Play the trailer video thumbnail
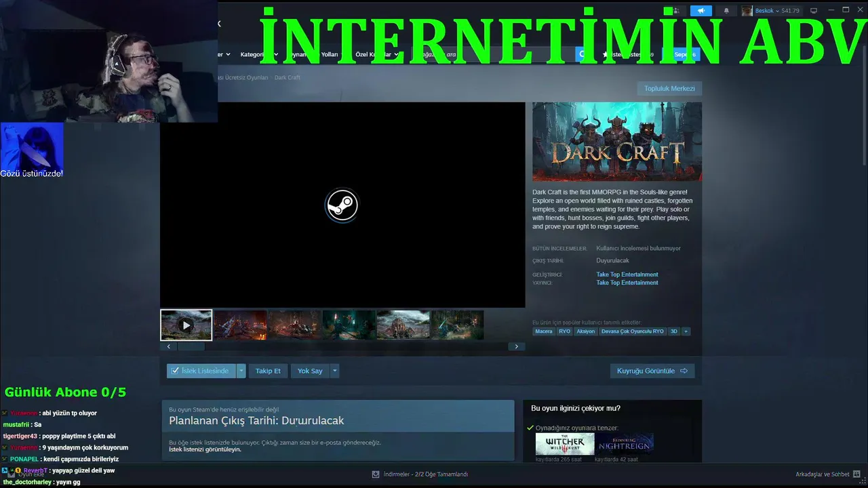This screenshot has height=488, width=868. (186, 325)
